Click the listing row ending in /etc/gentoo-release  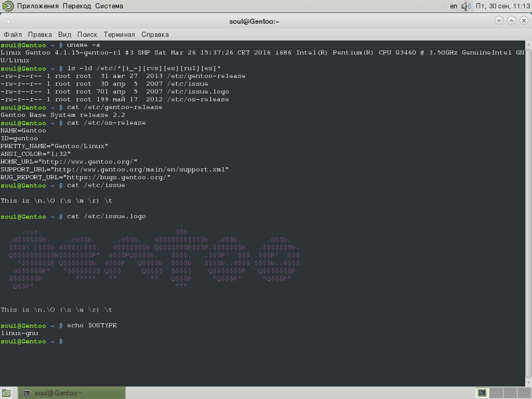123,76
